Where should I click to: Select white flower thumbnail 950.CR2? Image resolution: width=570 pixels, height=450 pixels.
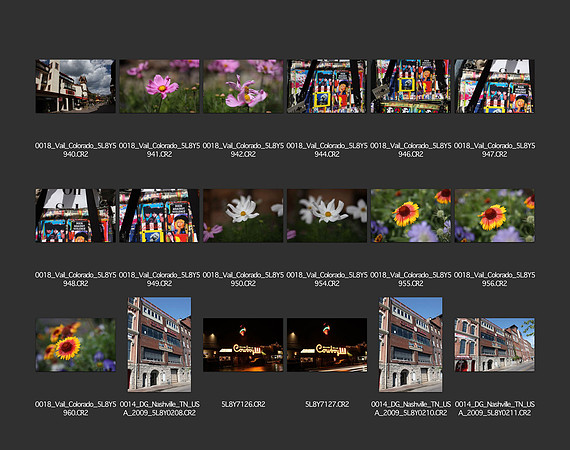tap(243, 216)
